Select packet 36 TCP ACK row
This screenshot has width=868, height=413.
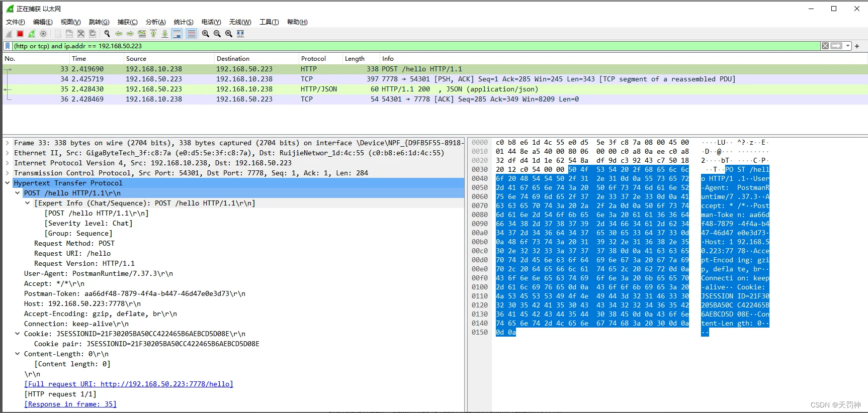(435, 99)
